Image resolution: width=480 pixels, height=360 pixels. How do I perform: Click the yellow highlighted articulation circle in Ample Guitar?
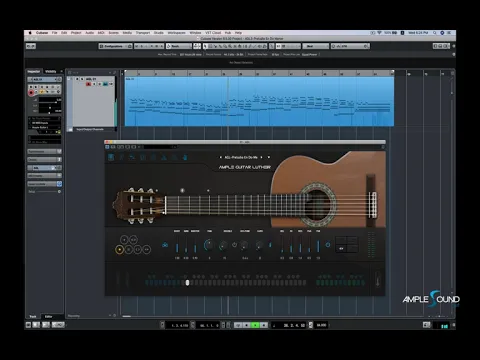coord(119,249)
